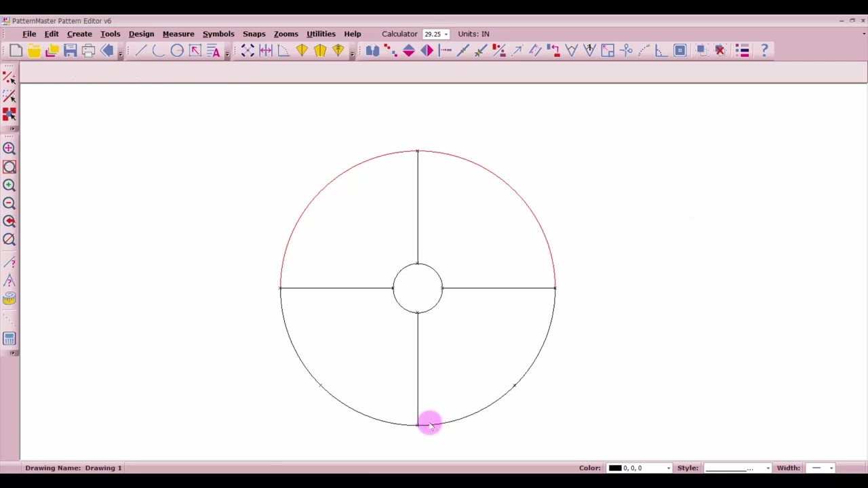Expand the dart toolbar overflow arrow
868x488 pixels.
[x=352, y=54]
